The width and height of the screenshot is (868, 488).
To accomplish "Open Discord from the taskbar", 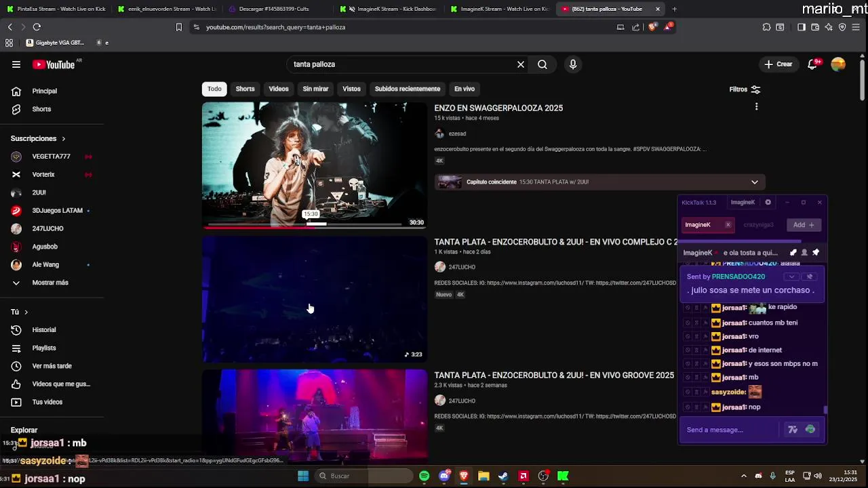I will 444,476.
